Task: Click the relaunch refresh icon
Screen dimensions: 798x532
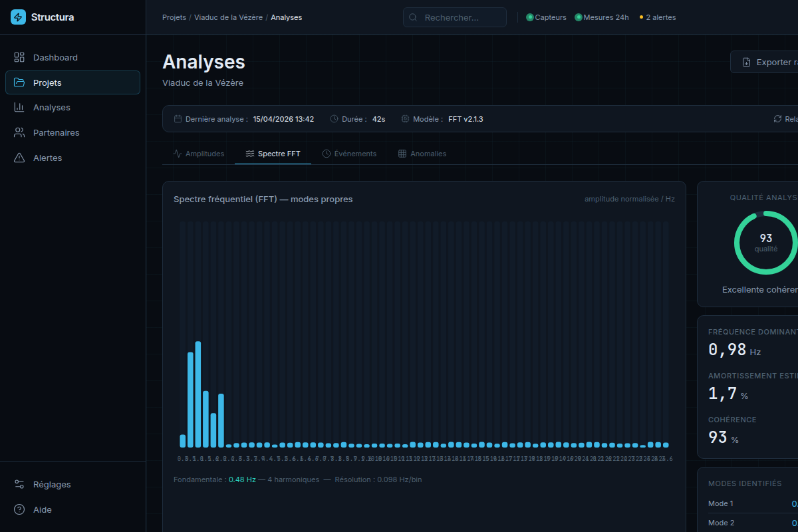Action: (x=777, y=119)
